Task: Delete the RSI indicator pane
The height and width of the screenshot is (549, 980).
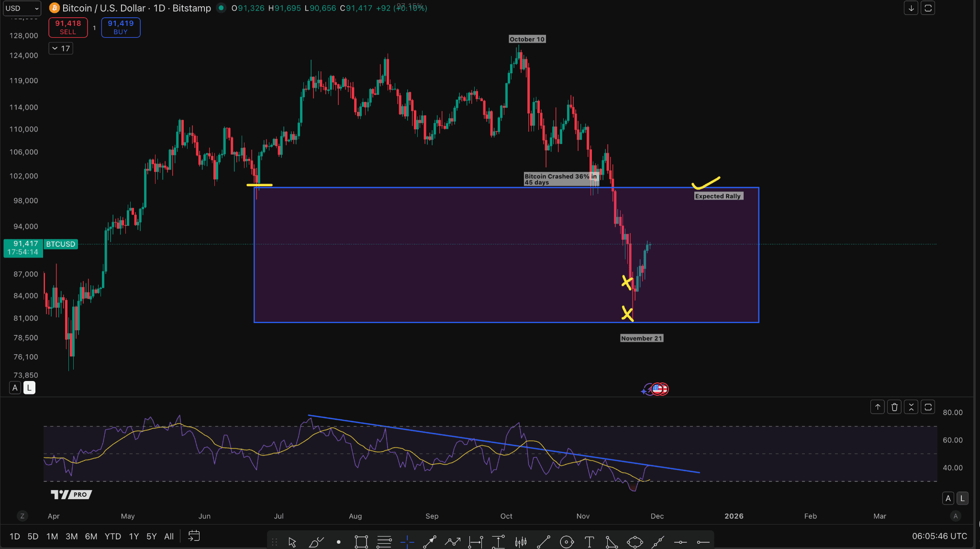Action: pyautogui.click(x=894, y=407)
